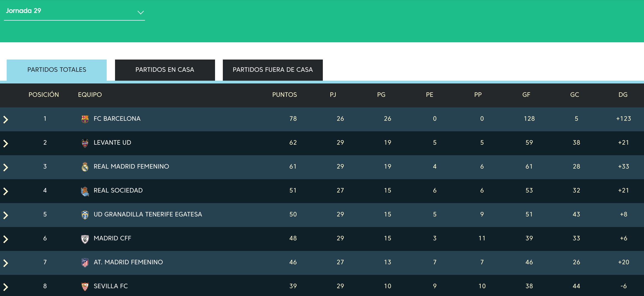Image resolution: width=644 pixels, height=296 pixels.
Task: Expand the Real Sociedad row chevron
Action: [x=6, y=191]
